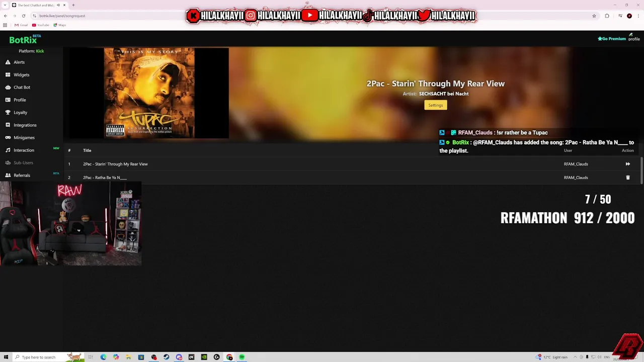The image size is (644, 362).
Task: Open the NVIDIA app in taskbar
Action: 204,357
